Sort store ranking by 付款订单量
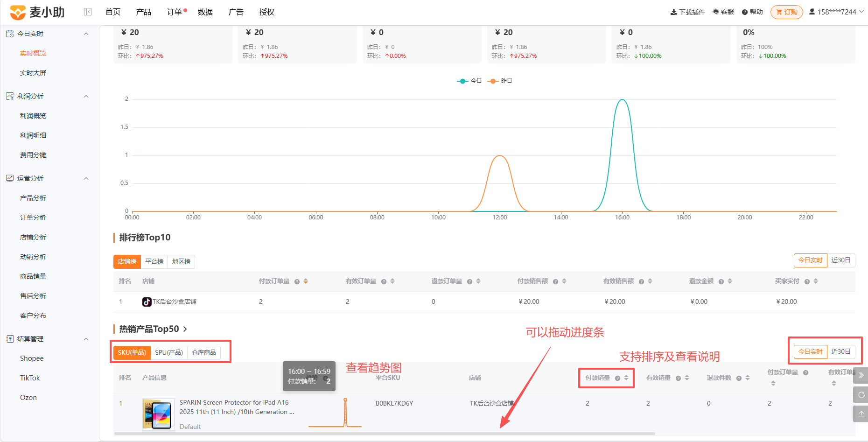The width and height of the screenshot is (868, 442). point(306,281)
